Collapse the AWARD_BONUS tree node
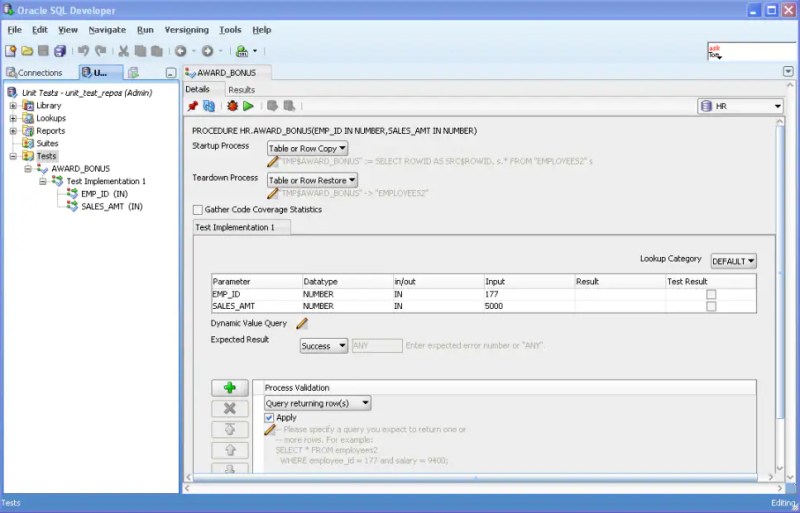 pos(28,168)
